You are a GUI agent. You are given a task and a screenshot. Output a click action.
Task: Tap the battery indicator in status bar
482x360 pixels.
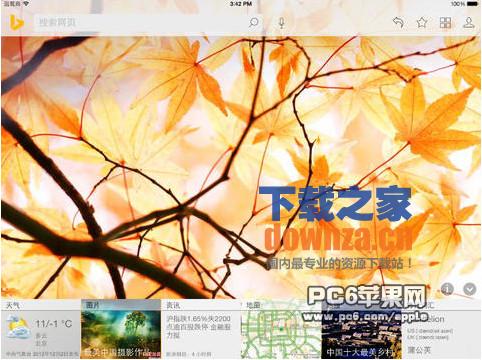coord(472,4)
